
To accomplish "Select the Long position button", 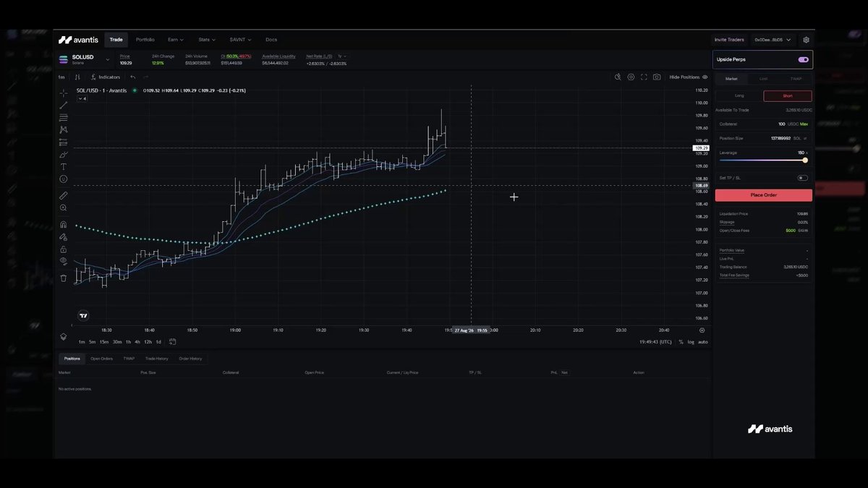I will 739,95.
